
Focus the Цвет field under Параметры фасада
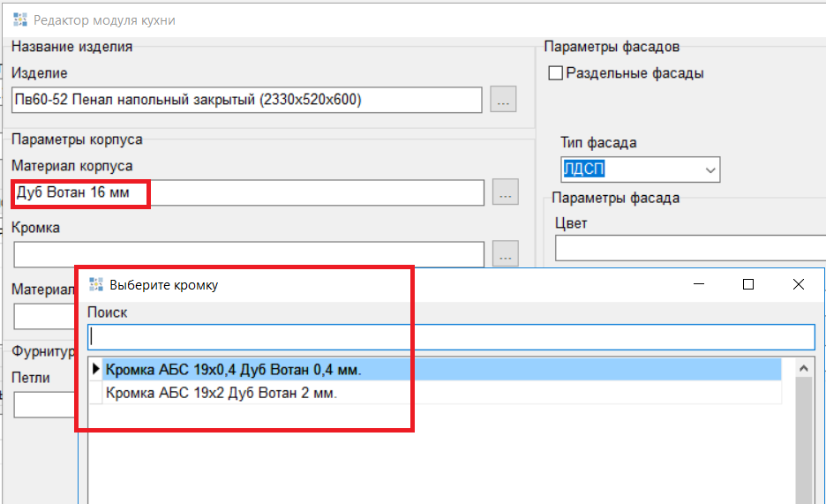[688, 249]
